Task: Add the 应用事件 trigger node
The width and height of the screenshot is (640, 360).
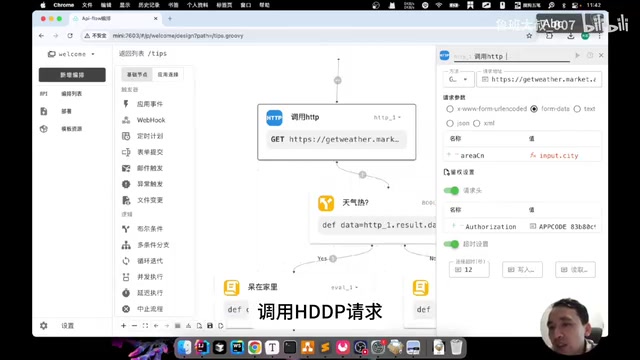Action: tap(143, 104)
